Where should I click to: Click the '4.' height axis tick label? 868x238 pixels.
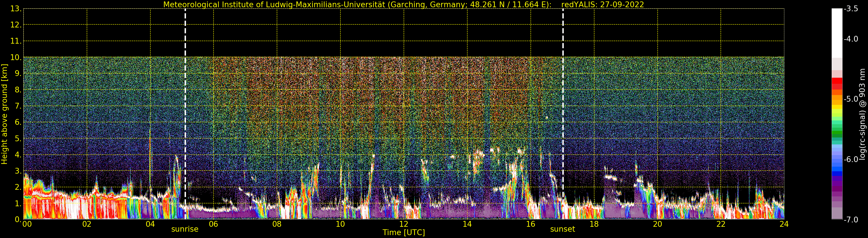(18, 155)
